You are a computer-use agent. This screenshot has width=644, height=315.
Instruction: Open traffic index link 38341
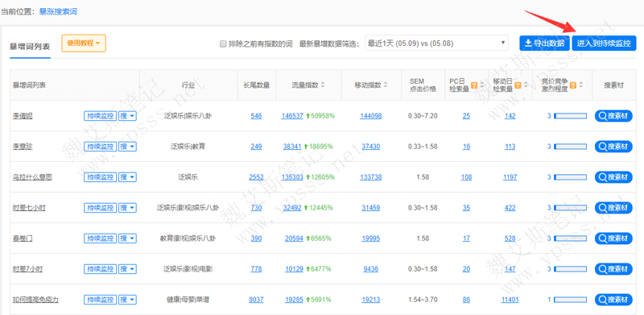point(292,147)
